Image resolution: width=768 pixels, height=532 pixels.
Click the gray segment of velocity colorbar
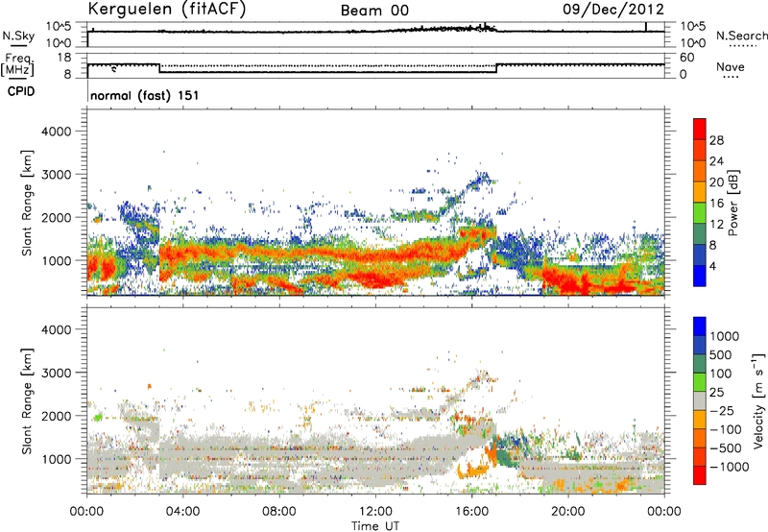click(700, 400)
